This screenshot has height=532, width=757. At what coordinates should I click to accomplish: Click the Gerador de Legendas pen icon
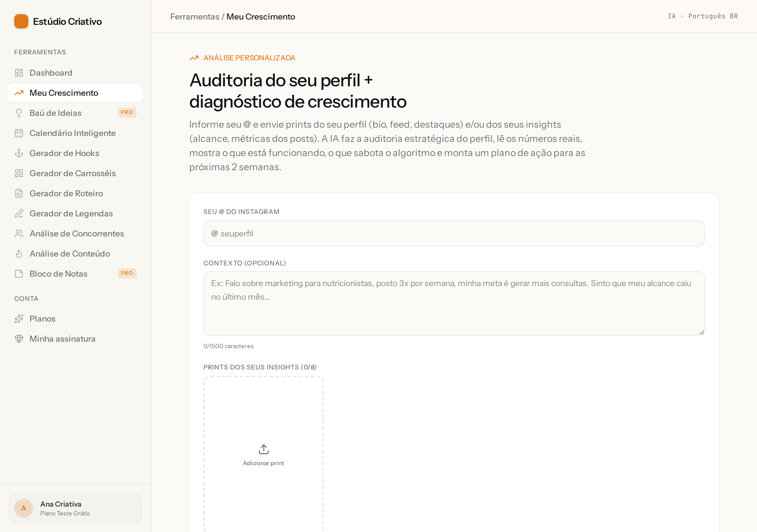(19, 214)
